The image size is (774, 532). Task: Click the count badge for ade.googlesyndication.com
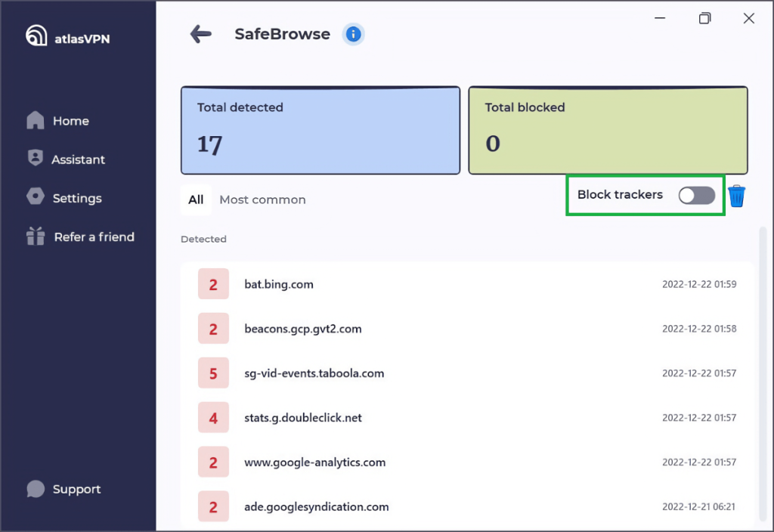[213, 506]
